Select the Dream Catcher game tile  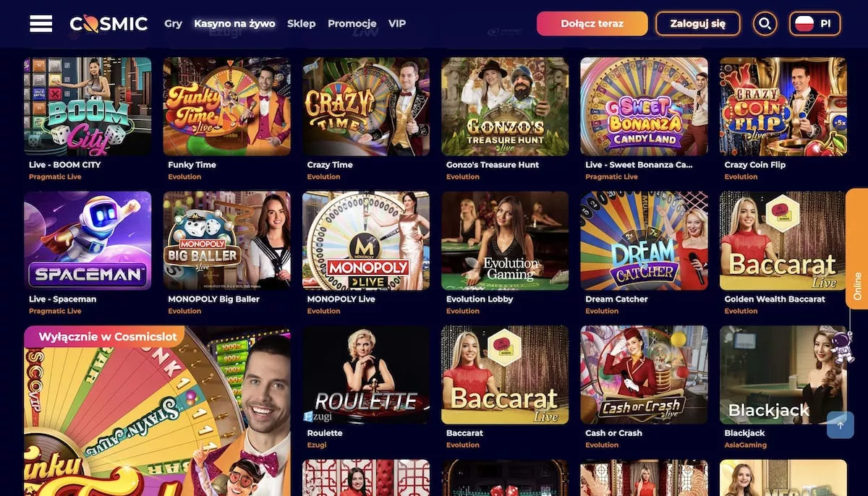[x=644, y=241]
